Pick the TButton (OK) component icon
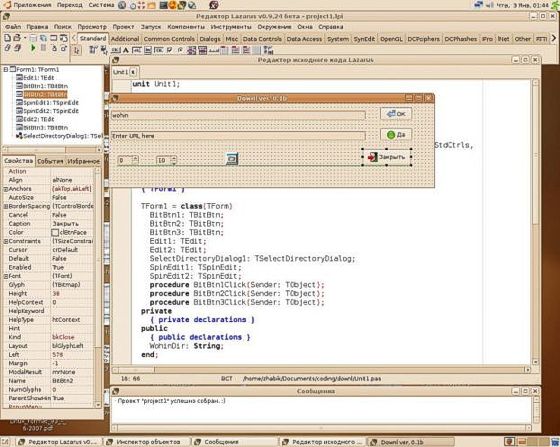This screenshot has width=560, height=447. pyautogui.click(x=116, y=50)
